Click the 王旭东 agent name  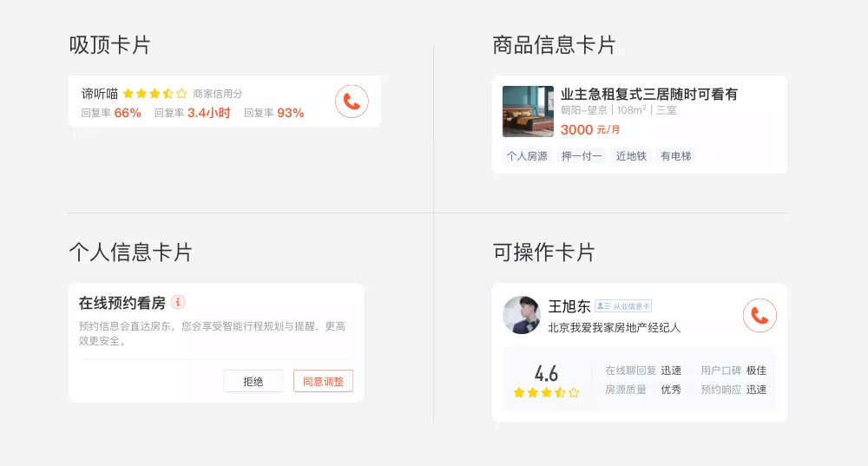pyautogui.click(x=569, y=306)
